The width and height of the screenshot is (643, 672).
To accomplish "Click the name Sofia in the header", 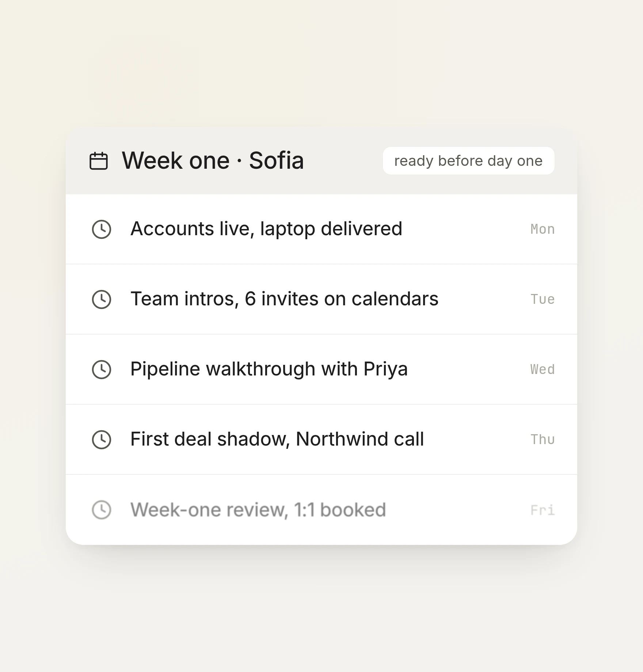I will click(277, 161).
